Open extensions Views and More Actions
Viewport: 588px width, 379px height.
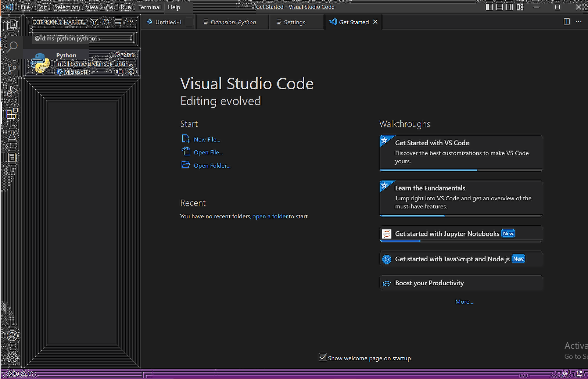coord(130,22)
